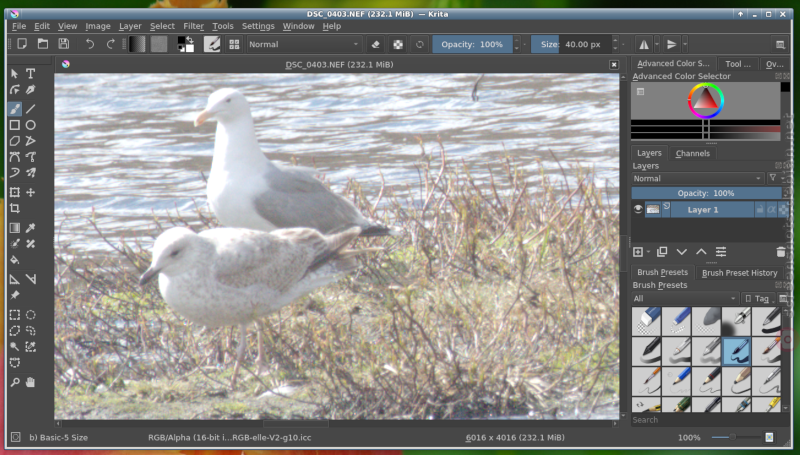This screenshot has width=800, height=455.
Task: Open the brush blending mode dropdown
Action: click(304, 44)
